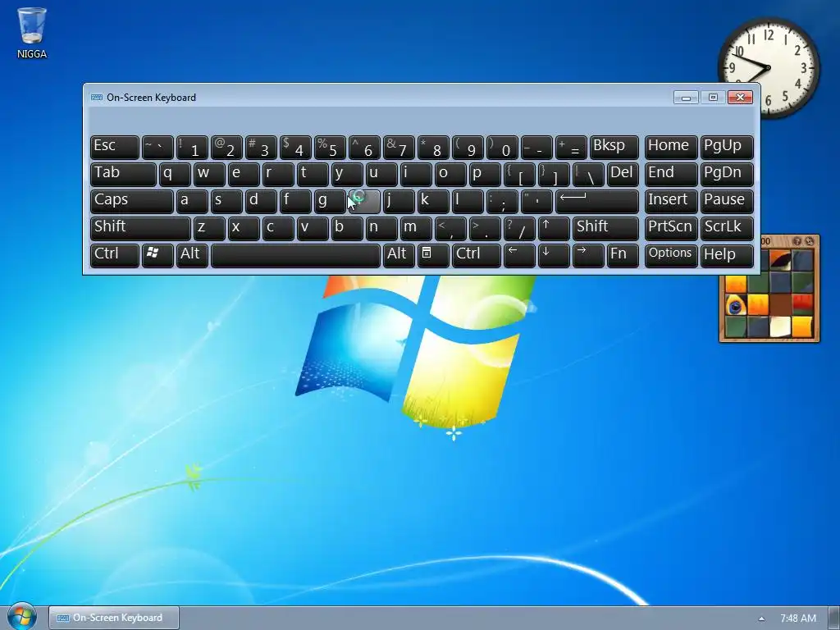
Task: Click the left square bracket key
Action: tap(519, 174)
